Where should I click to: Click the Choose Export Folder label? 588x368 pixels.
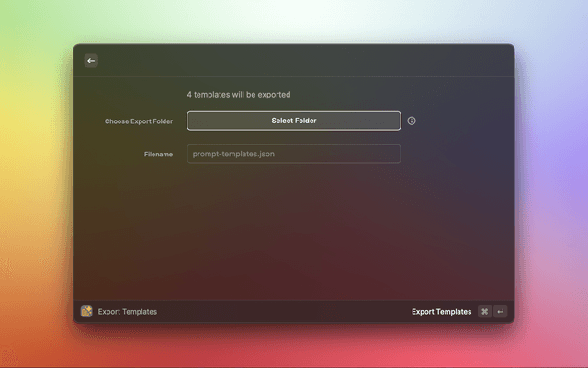coord(138,121)
